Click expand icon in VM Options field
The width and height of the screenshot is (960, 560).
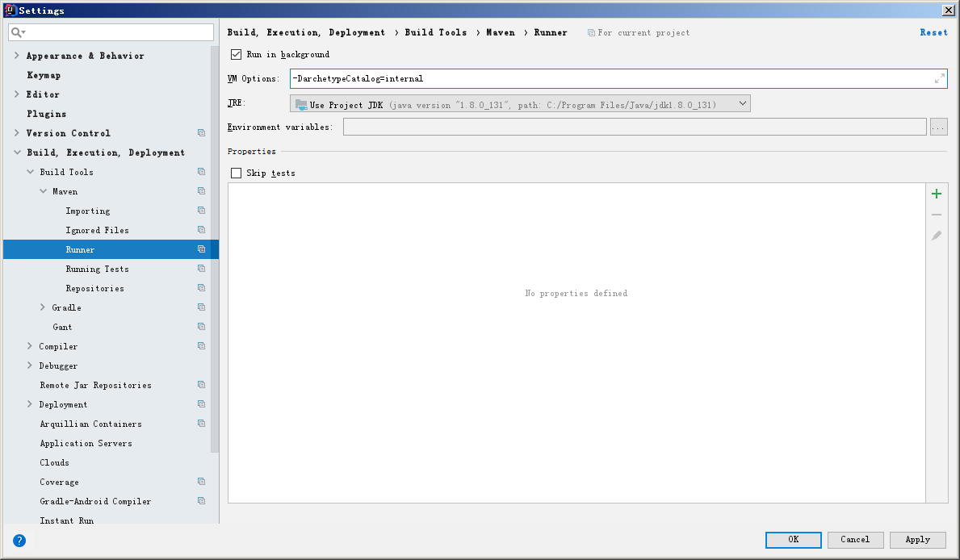click(939, 78)
